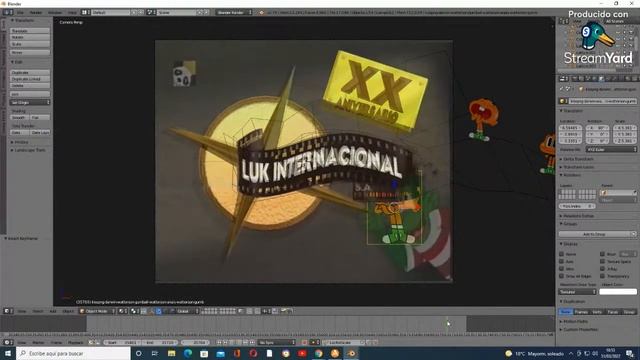The width and height of the screenshot is (640, 360).
Task: Enable the Texture Space checkbox
Action: [602, 261]
